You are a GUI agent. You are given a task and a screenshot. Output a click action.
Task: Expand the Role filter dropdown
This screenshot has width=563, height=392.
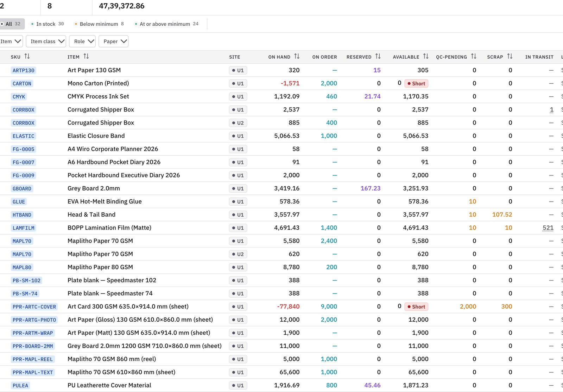point(83,41)
